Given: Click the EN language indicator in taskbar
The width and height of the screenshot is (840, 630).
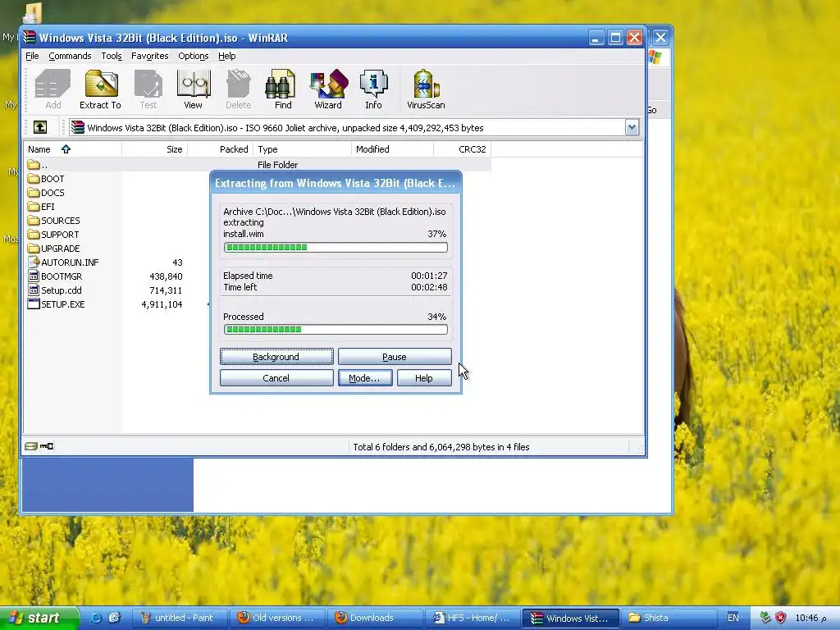Looking at the screenshot, I should click(x=733, y=618).
